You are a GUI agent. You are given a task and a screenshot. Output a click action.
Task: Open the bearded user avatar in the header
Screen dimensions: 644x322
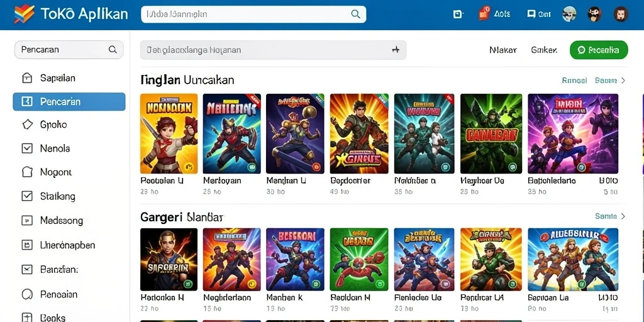[x=594, y=14]
